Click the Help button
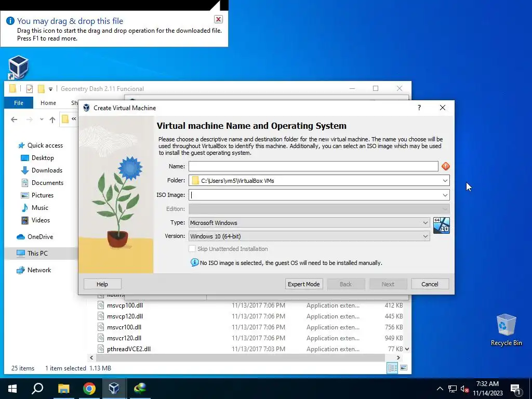Screen dimensions: 532x399 coord(102,284)
